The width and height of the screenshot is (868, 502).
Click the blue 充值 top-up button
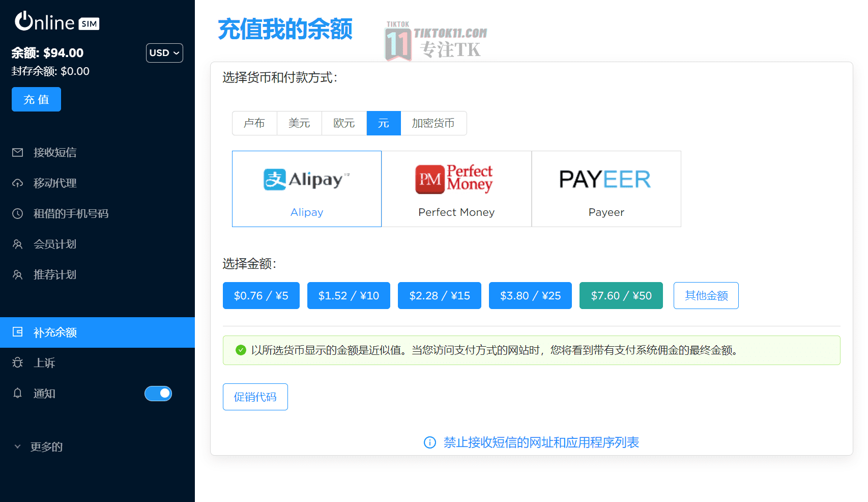[36, 99]
